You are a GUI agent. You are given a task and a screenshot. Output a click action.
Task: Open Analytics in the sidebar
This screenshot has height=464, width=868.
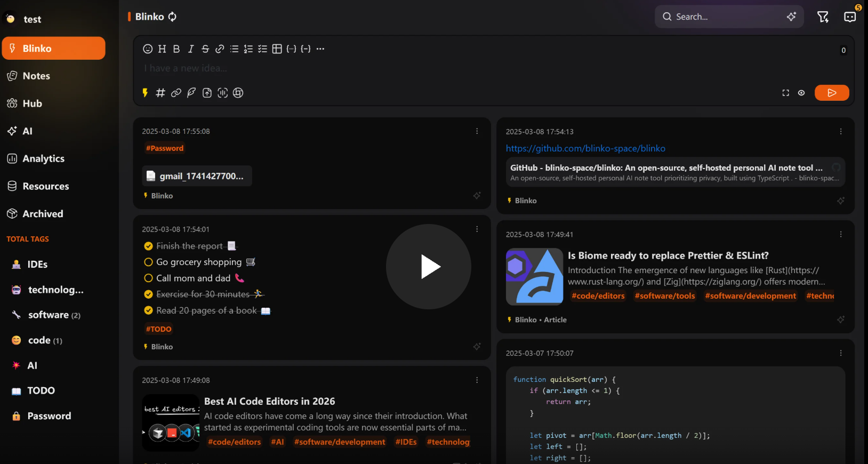coord(53,158)
